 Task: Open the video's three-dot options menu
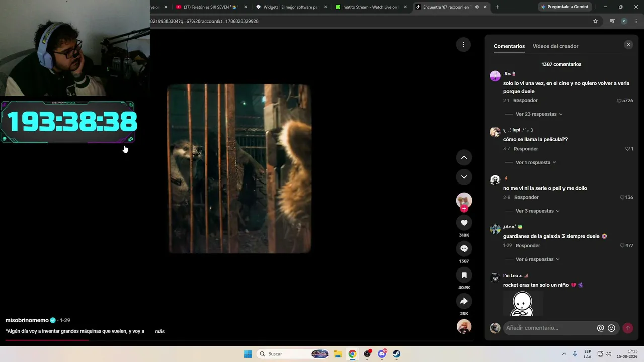pos(463,45)
